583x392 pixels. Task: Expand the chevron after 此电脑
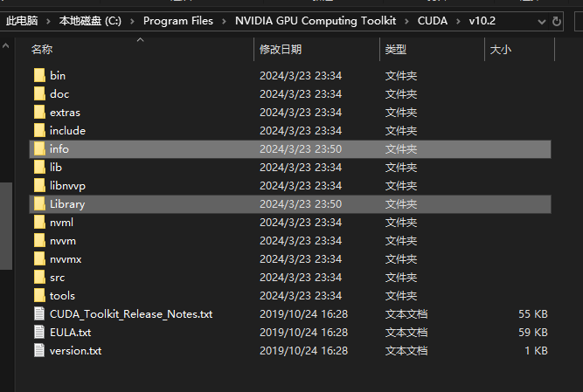click(48, 22)
